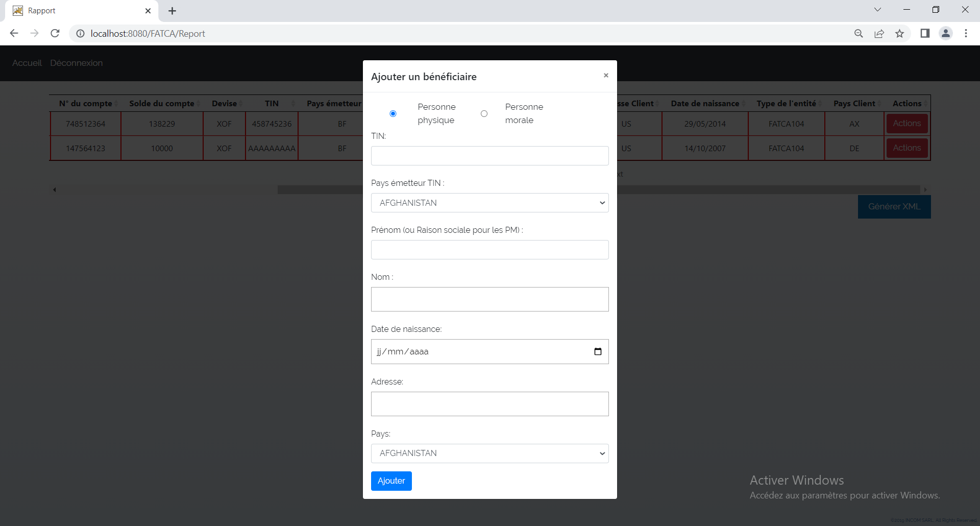Click the address bar URL localhost:8080/FATCA/Report
The image size is (980, 526).
coord(148,34)
